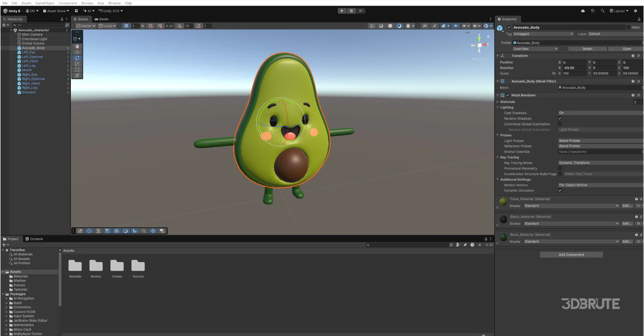
Task: Switch to the Game tab
Action: (x=101, y=19)
